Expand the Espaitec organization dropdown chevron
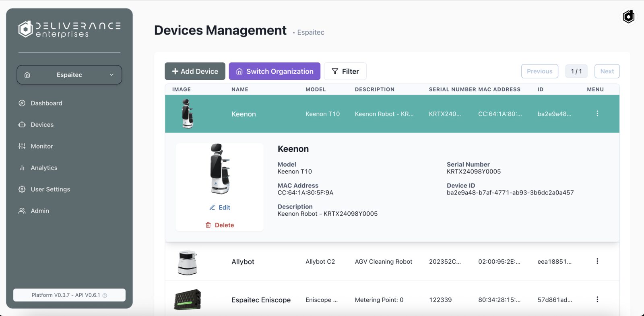The height and width of the screenshot is (316, 644). click(111, 75)
